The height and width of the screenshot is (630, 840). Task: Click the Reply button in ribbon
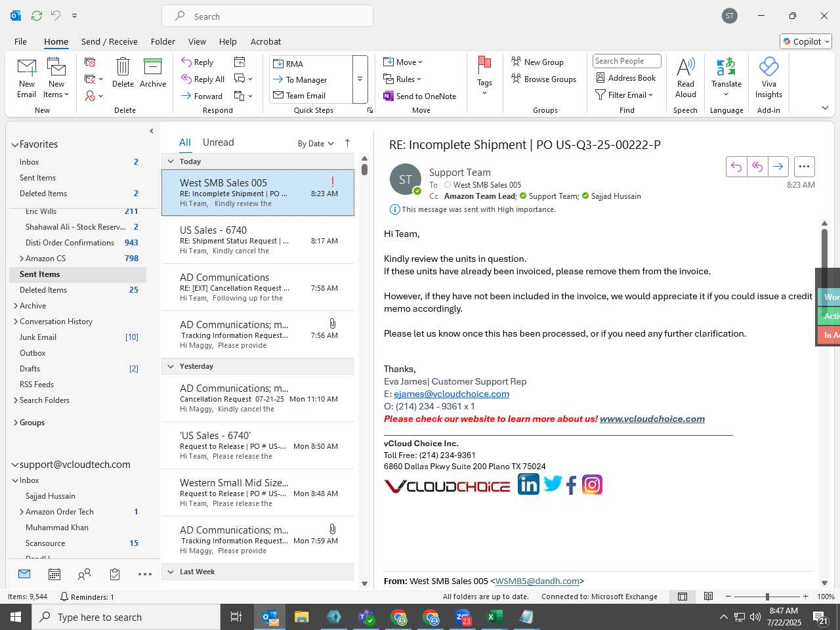click(198, 62)
